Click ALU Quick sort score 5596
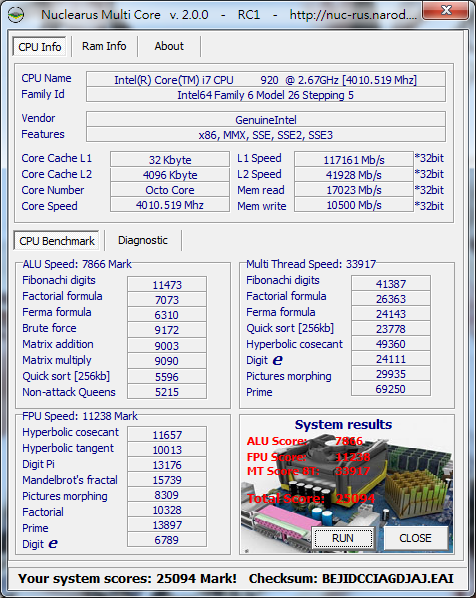 [167, 376]
